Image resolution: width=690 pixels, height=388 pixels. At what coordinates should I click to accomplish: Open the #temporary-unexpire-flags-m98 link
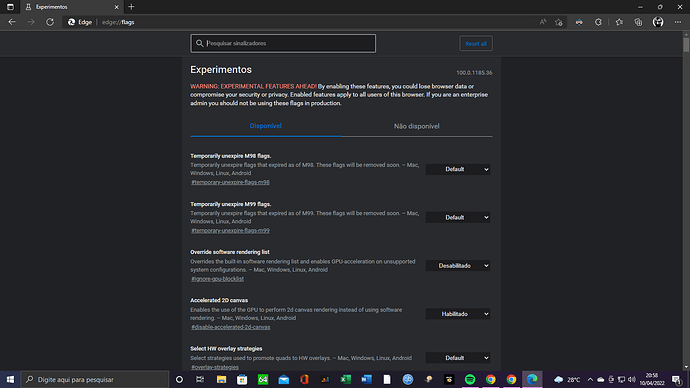(x=230, y=182)
